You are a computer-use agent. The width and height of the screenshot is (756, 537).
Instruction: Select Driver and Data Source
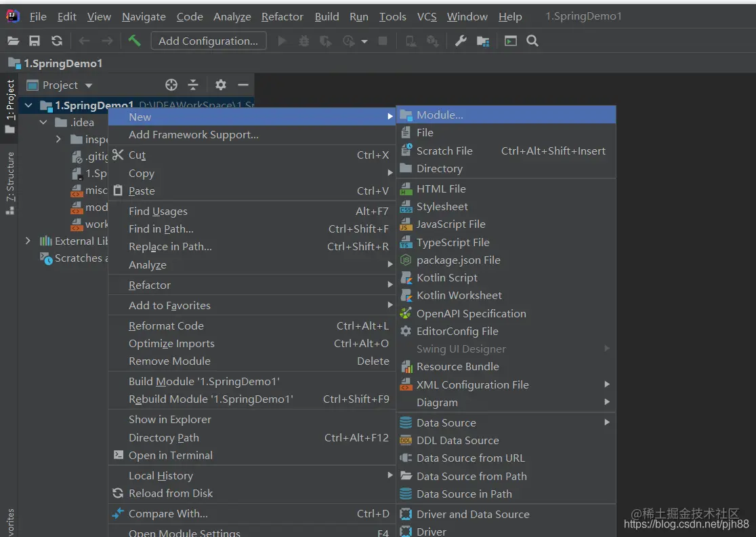[x=506, y=515]
